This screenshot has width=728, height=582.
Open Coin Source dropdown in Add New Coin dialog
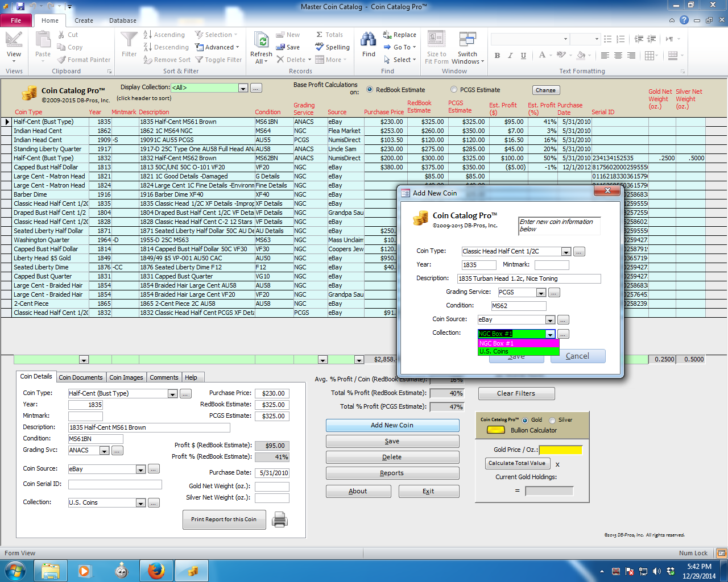(550, 320)
